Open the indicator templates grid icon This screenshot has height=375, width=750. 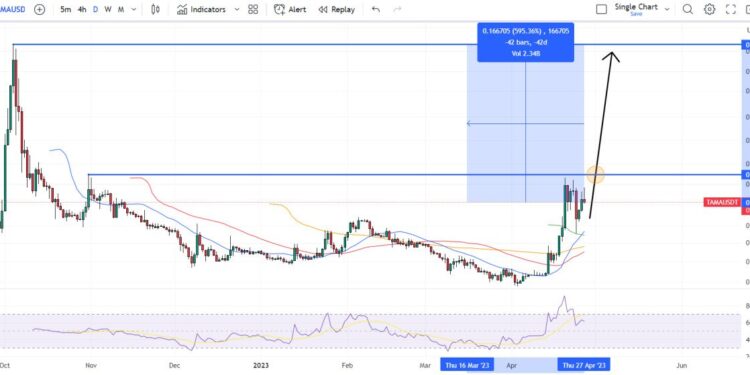point(253,10)
